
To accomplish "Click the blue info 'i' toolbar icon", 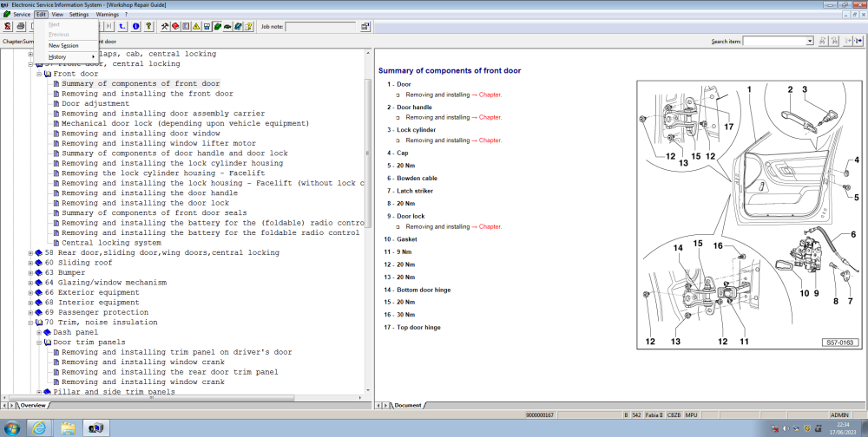I will (x=135, y=26).
